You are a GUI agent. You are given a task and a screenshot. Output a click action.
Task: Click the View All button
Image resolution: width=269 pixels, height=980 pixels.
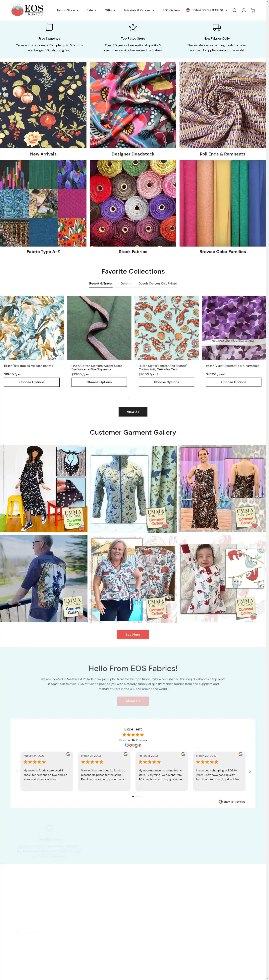click(x=133, y=412)
